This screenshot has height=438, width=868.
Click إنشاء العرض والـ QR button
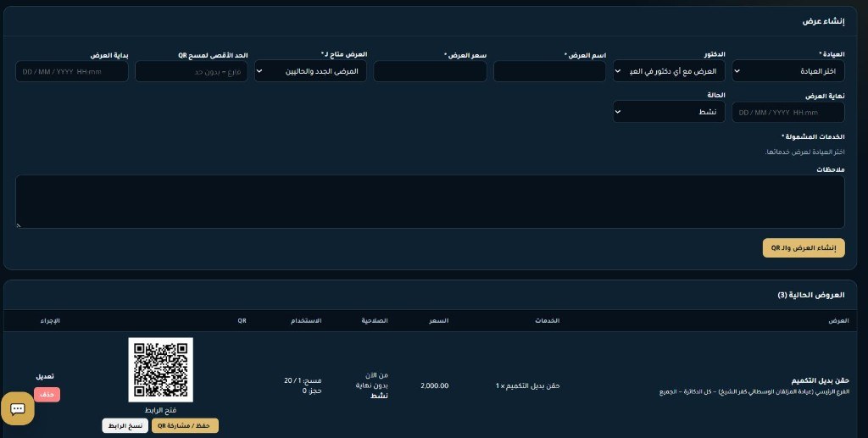click(x=804, y=247)
